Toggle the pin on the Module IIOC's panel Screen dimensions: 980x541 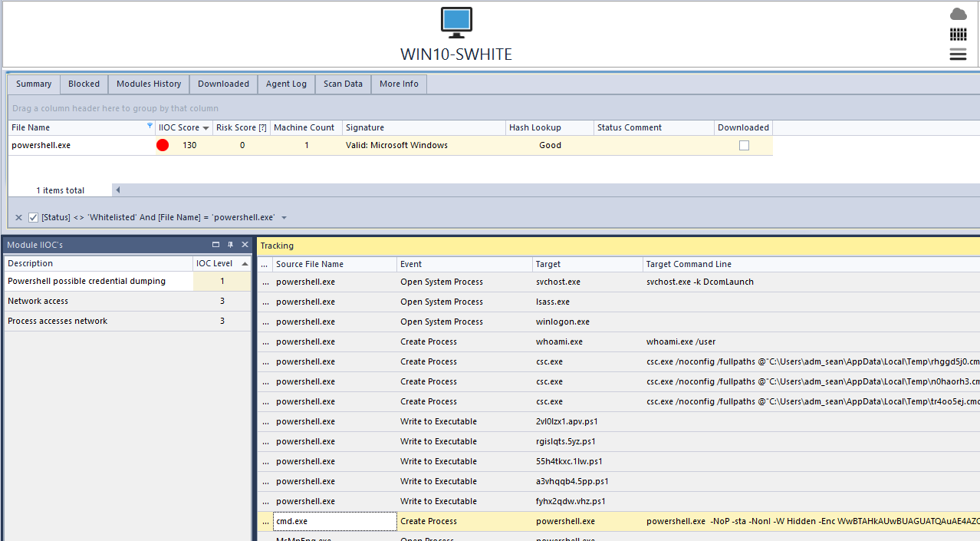point(230,245)
